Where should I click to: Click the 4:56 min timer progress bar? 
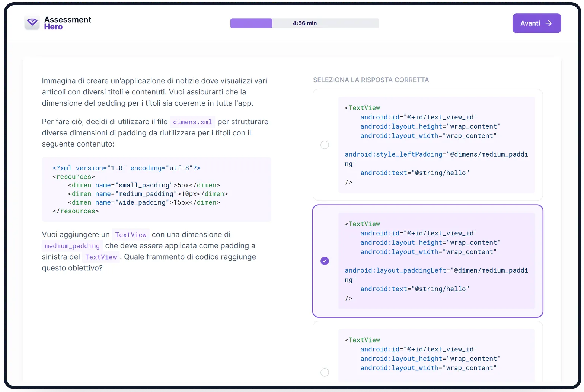tap(304, 23)
